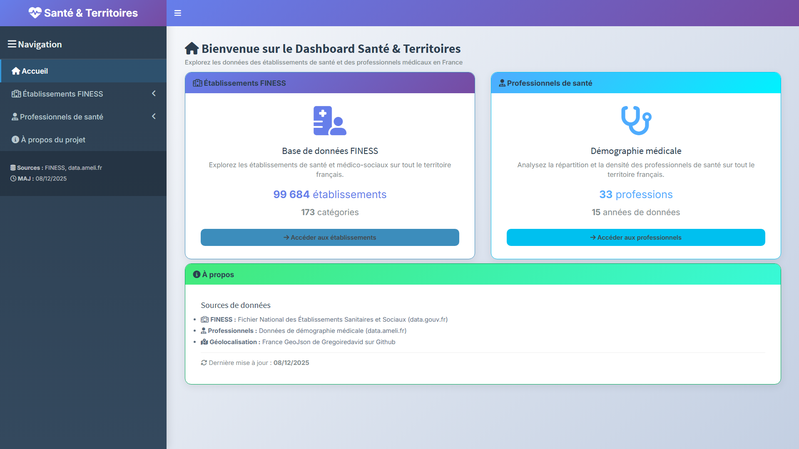This screenshot has width=799, height=449.
Task: Click the refresh icon beside Dernière mise à jour
Action: pyautogui.click(x=204, y=363)
